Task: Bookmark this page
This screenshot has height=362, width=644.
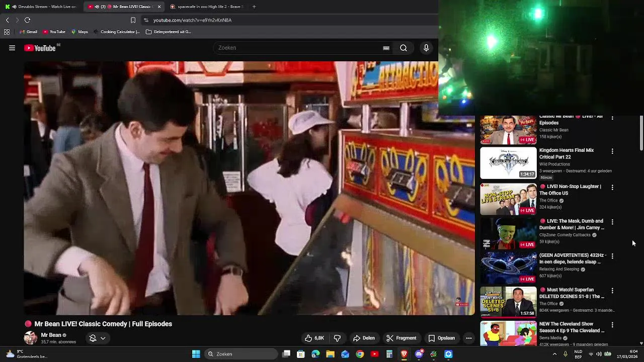Action: pyautogui.click(x=133, y=20)
